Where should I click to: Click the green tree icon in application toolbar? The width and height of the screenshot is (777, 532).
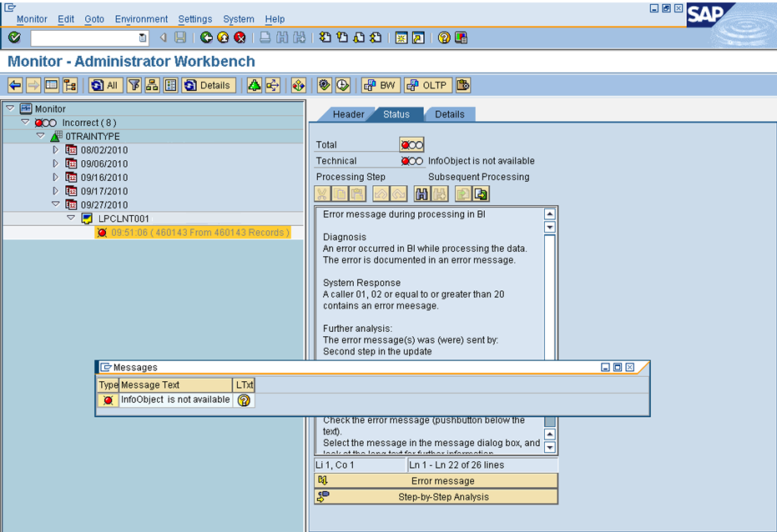pos(255,86)
